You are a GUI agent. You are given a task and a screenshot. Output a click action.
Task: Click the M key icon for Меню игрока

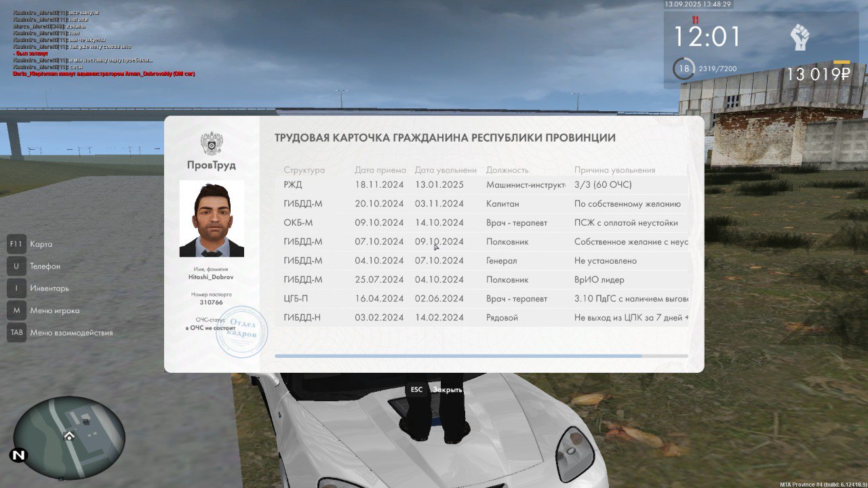pyautogui.click(x=16, y=310)
